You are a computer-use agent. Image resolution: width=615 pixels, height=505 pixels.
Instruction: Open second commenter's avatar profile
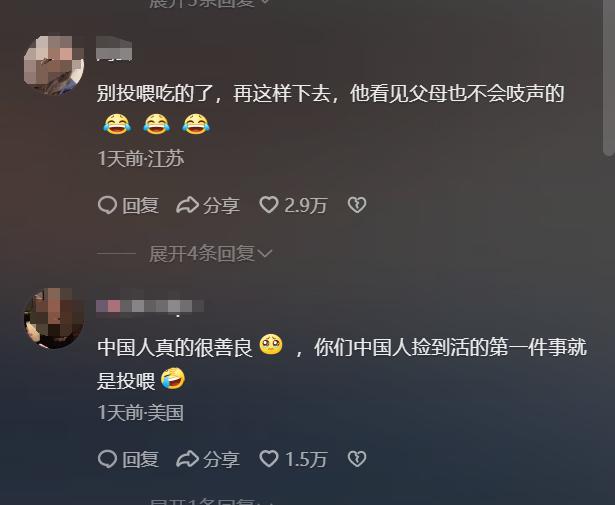pos(54,318)
